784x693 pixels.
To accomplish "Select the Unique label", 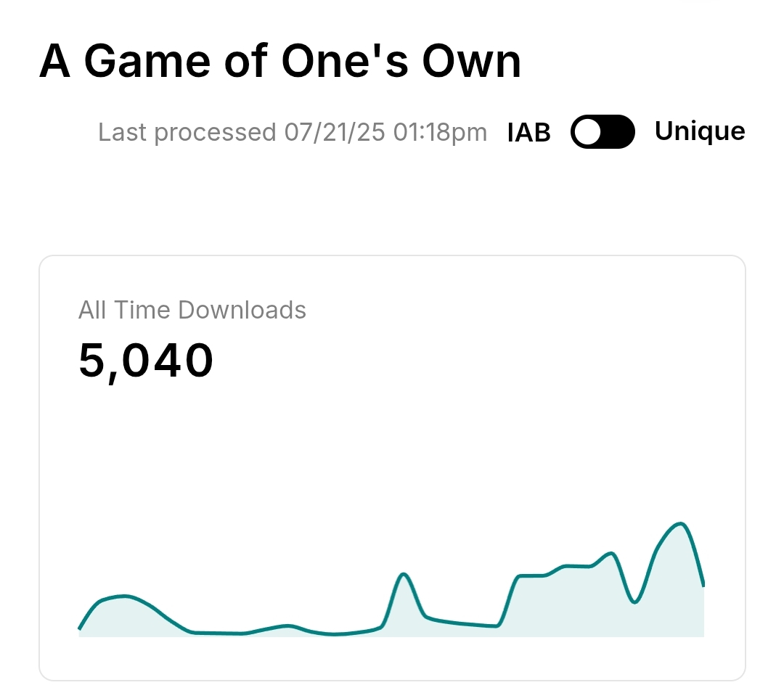I will click(699, 131).
